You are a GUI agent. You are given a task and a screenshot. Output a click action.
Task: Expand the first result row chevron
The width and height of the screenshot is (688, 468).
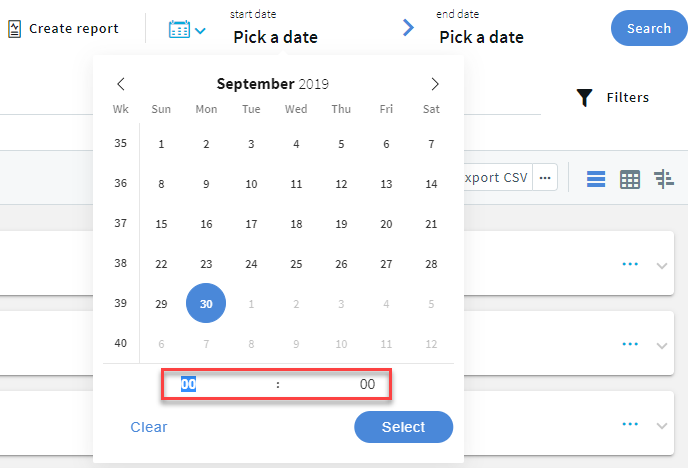pyautogui.click(x=661, y=265)
